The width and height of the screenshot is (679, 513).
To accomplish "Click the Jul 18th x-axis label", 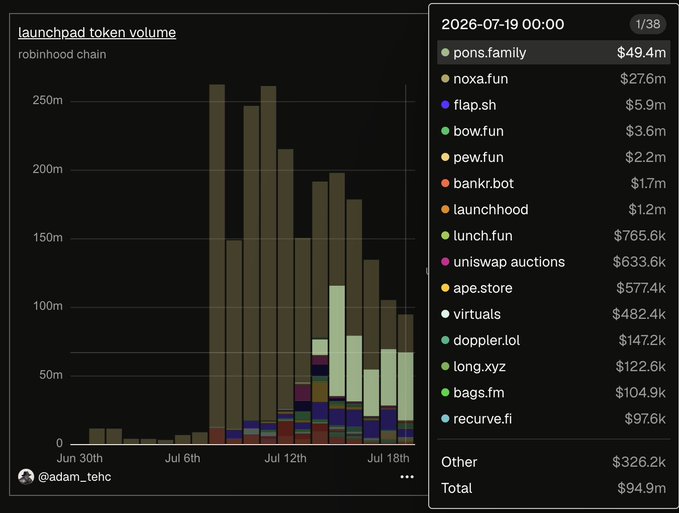I will (x=388, y=458).
